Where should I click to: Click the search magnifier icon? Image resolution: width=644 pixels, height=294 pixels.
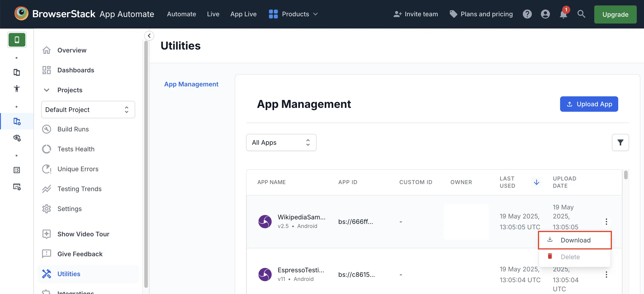581,14
